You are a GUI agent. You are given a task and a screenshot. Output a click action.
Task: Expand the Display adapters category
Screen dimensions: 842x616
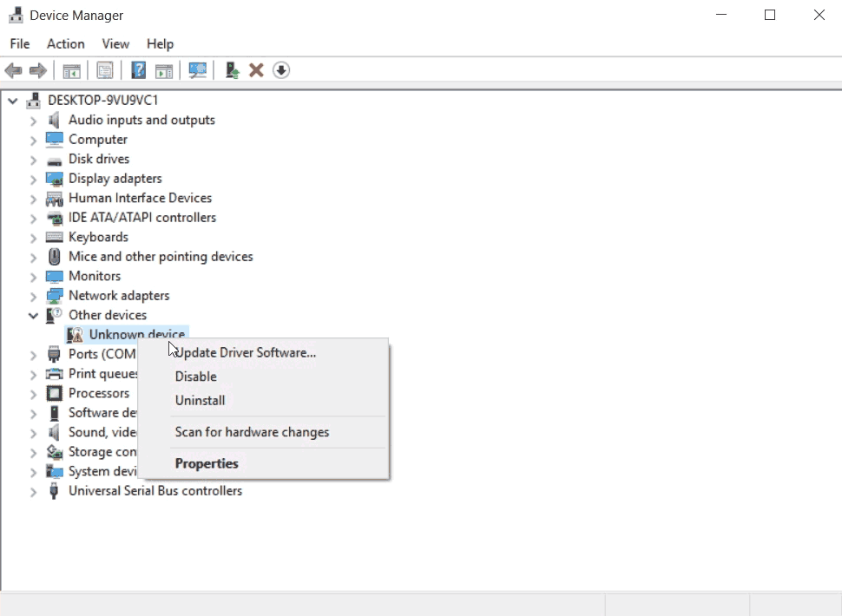coord(33,180)
